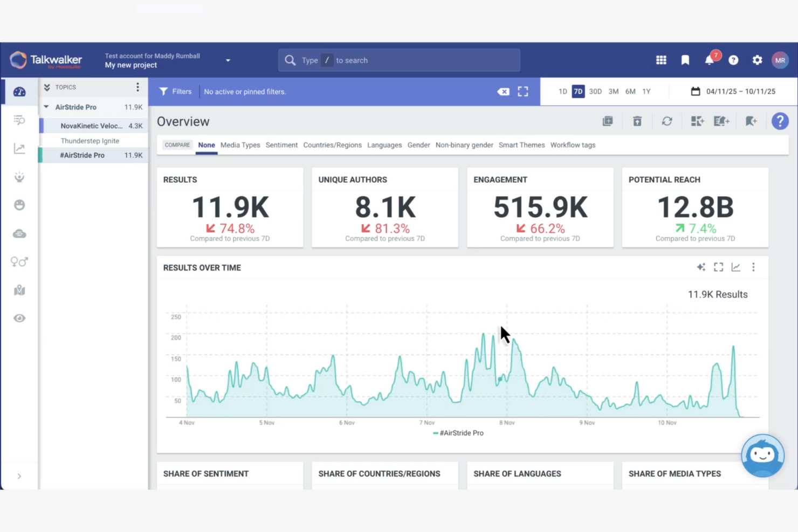Screen dimensions: 798x532
Task: Open the settings gear icon
Action: coord(758,60)
